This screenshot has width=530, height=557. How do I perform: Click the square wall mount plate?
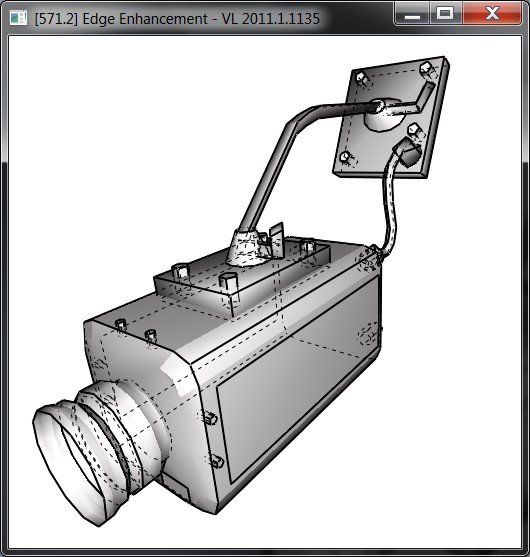pyautogui.click(x=391, y=117)
